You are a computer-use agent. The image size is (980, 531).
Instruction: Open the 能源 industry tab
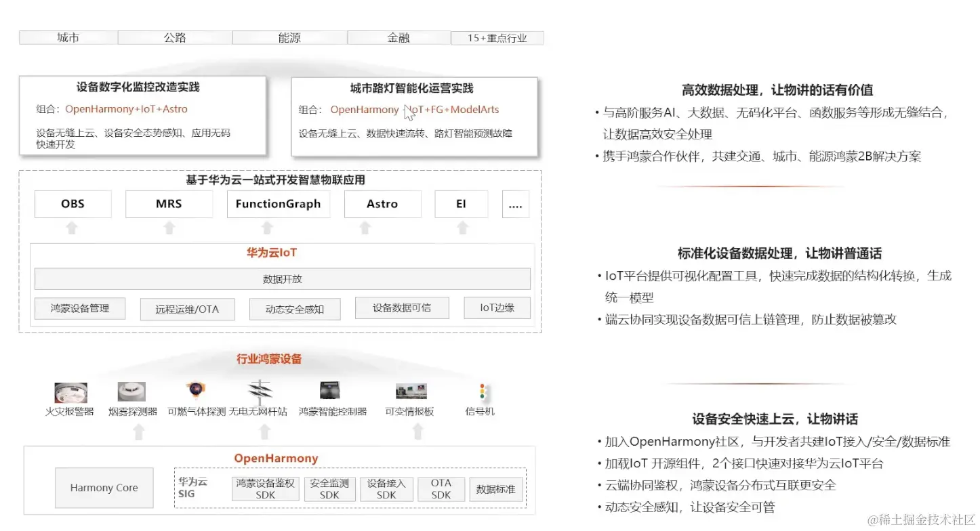pos(289,38)
